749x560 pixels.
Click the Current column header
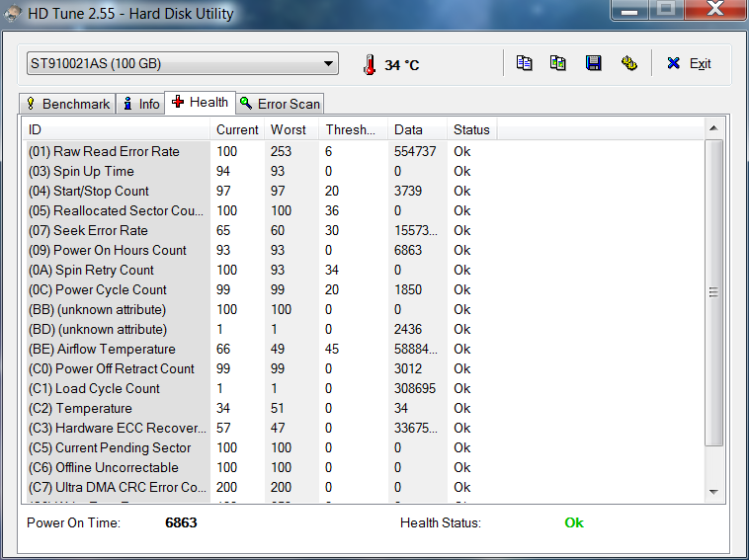(x=237, y=129)
